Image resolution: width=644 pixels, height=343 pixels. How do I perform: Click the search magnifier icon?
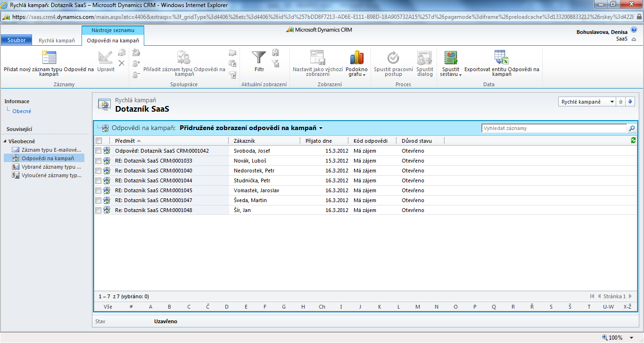pyautogui.click(x=632, y=128)
